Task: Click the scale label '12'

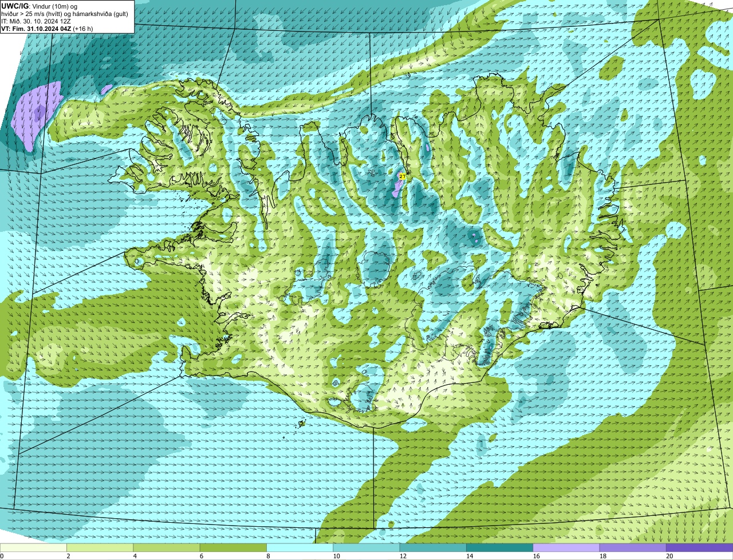Action: coord(403,556)
